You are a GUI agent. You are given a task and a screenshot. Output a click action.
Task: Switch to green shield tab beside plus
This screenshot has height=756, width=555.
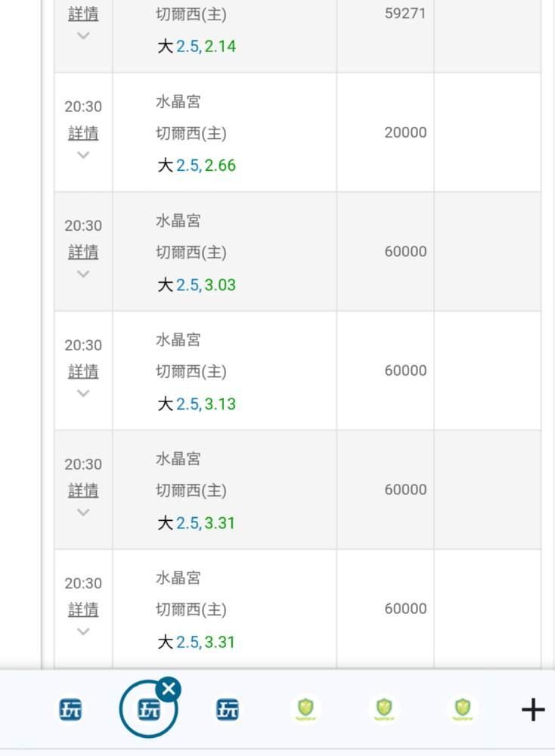[x=462, y=709]
